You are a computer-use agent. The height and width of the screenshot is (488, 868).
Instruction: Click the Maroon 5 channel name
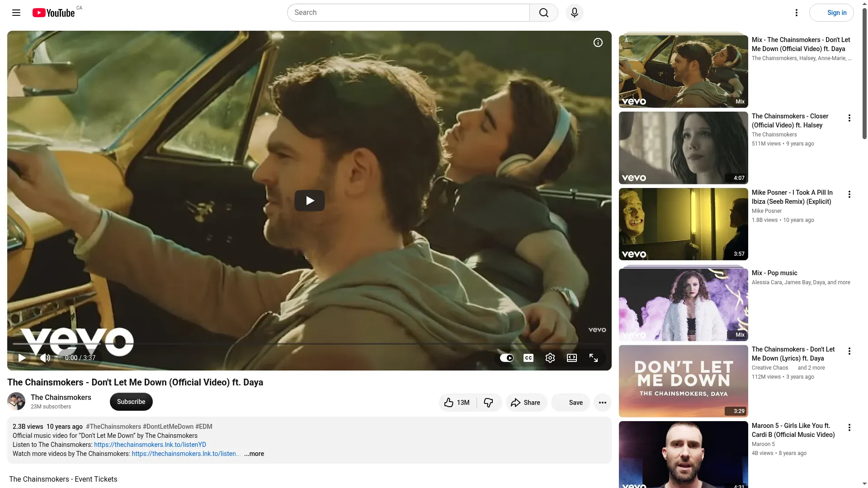pos(764,444)
